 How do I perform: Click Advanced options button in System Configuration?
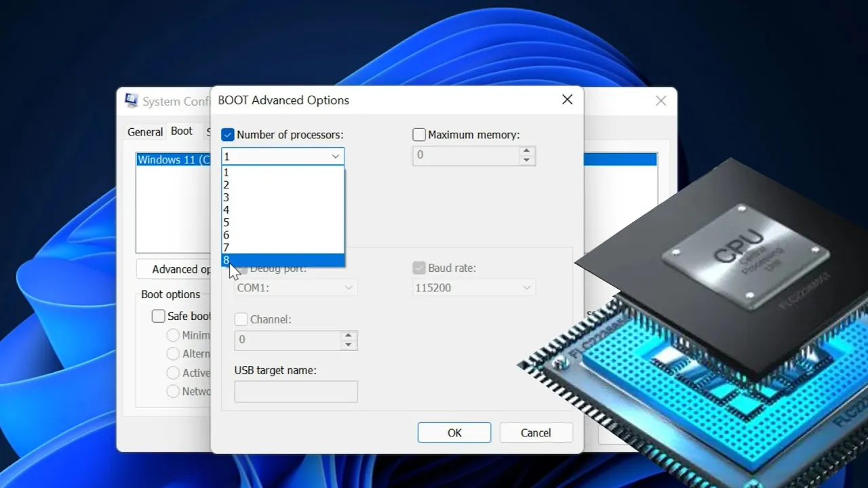click(174, 269)
